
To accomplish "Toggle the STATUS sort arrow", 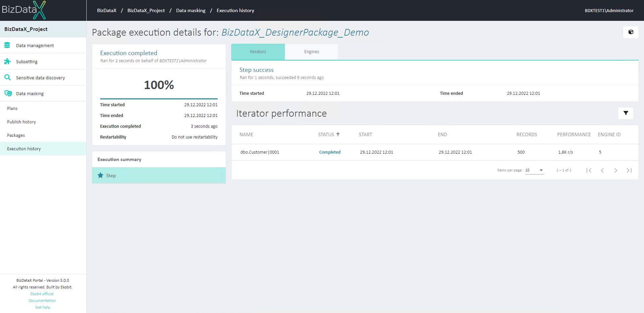I will click(338, 134).
